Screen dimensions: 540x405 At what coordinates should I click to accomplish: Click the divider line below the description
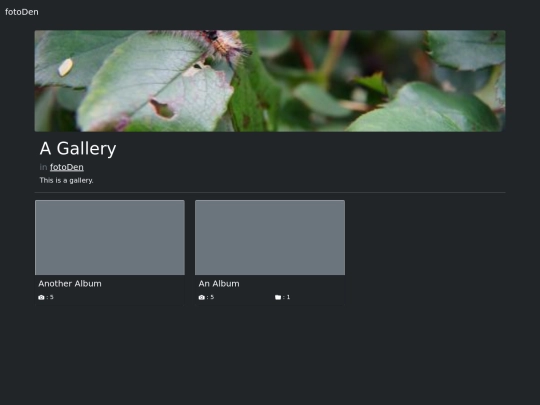(x=270, y=192)
